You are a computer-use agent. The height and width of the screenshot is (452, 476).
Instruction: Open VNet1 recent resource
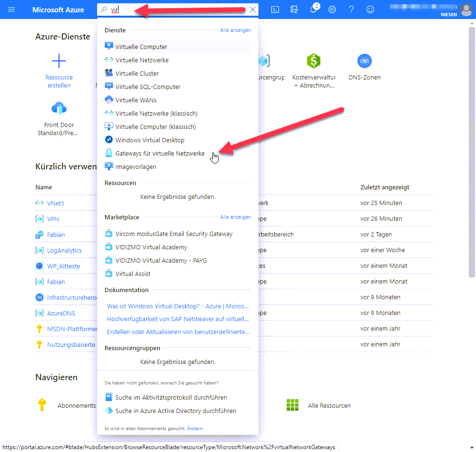(x=56, y=203)
